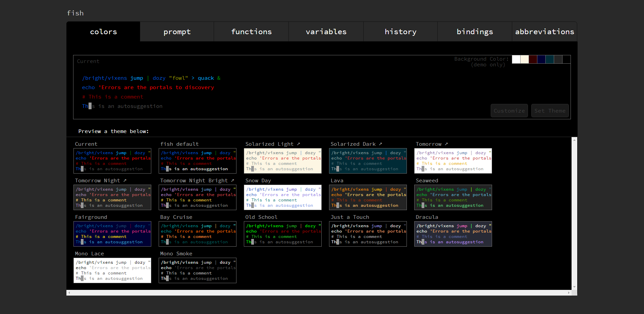Open Tomorrow Night external link arrow

tap(125, 180)
